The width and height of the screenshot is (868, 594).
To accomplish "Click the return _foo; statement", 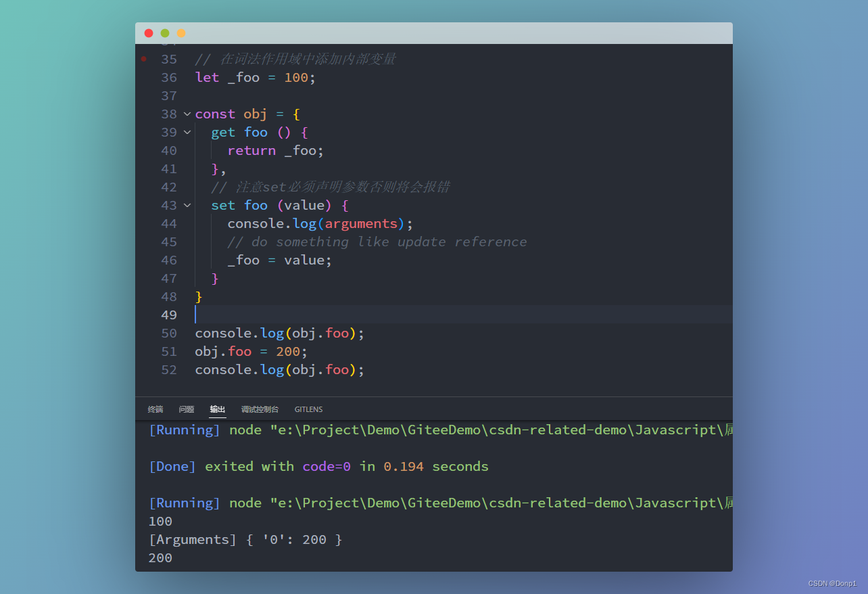I will [276, 150].
